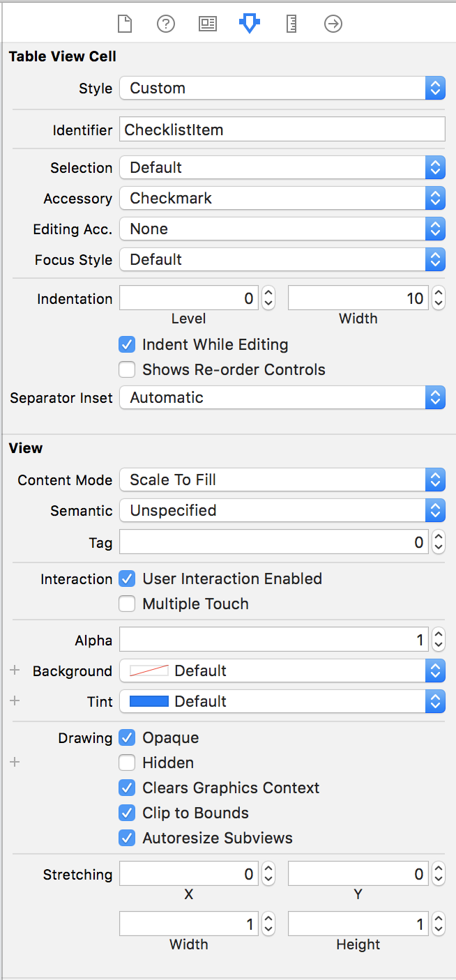The width and height of the screenshot is (456, 980).
Task: Click the plus icon beside Background
Action: pyautogui.click(x=15, y=671)
